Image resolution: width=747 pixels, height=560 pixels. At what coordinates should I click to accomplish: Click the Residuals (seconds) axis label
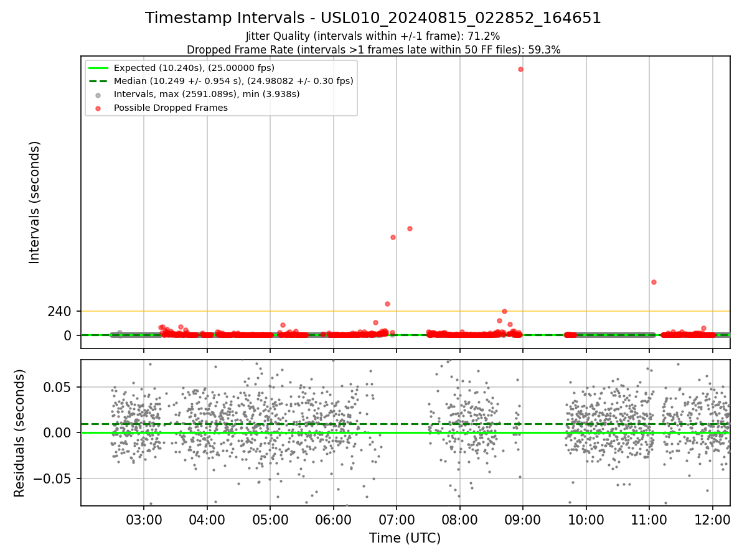[20, 433]
